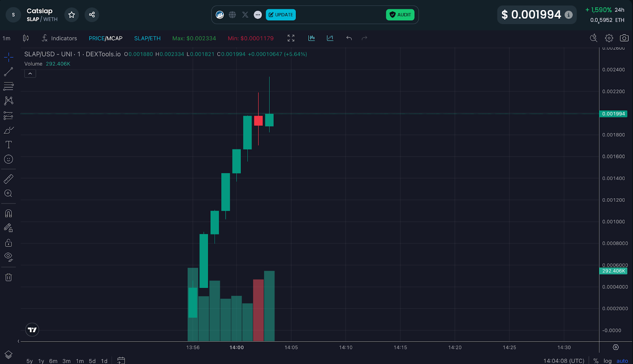This screenshot has height=364, width=633.
Task: Click the UPDATE button
Action: 281,15
